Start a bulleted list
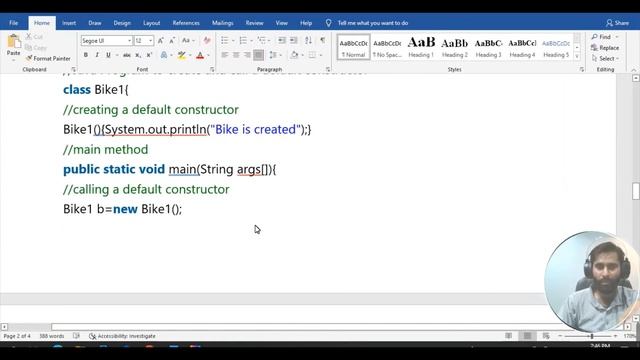 (x=224, y=40)
